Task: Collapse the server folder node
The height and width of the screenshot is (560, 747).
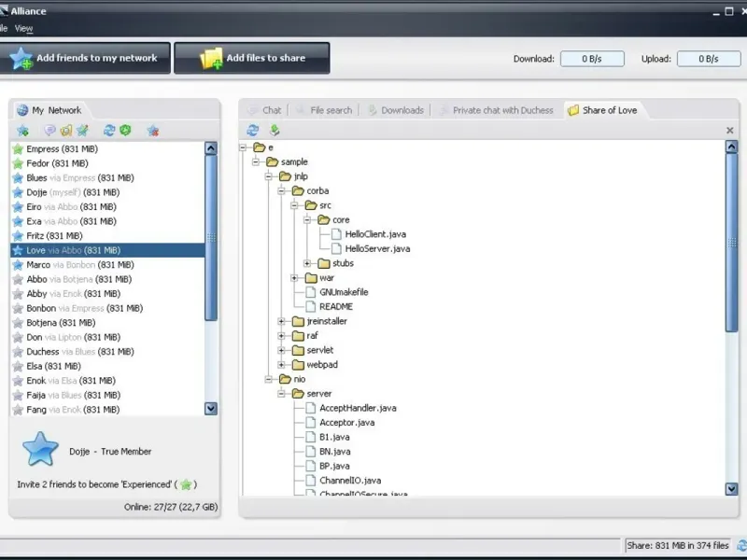Action: 282,394
